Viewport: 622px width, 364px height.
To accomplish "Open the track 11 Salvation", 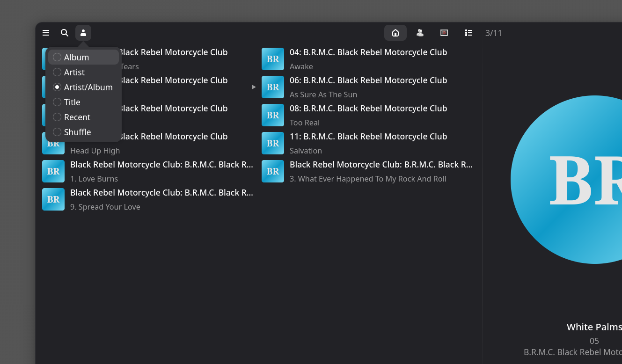I will (x=368, y=143).
